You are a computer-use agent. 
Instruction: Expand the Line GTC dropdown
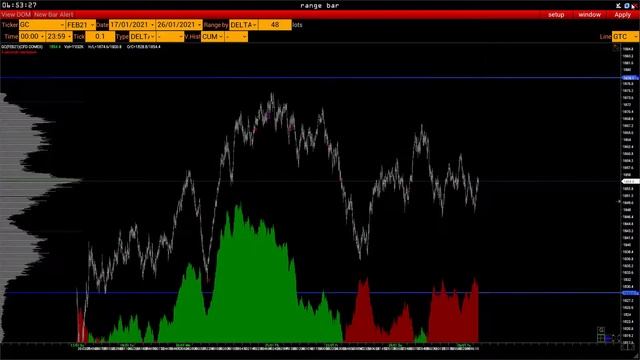point(625,36)
